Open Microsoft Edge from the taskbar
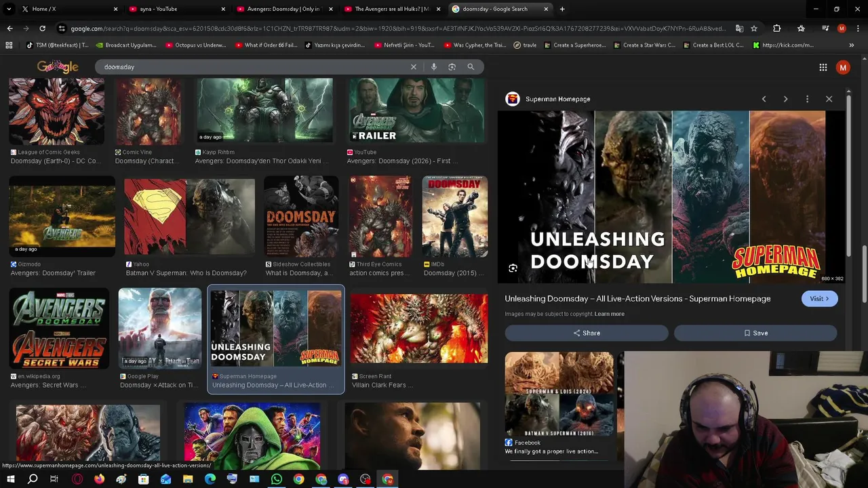The image size is (868, 488). [210, 479]
